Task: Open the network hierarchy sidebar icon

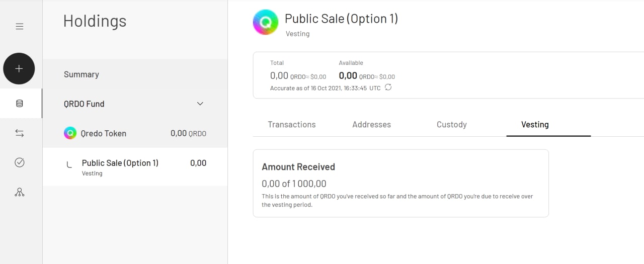Action: [x=20, y=192]
